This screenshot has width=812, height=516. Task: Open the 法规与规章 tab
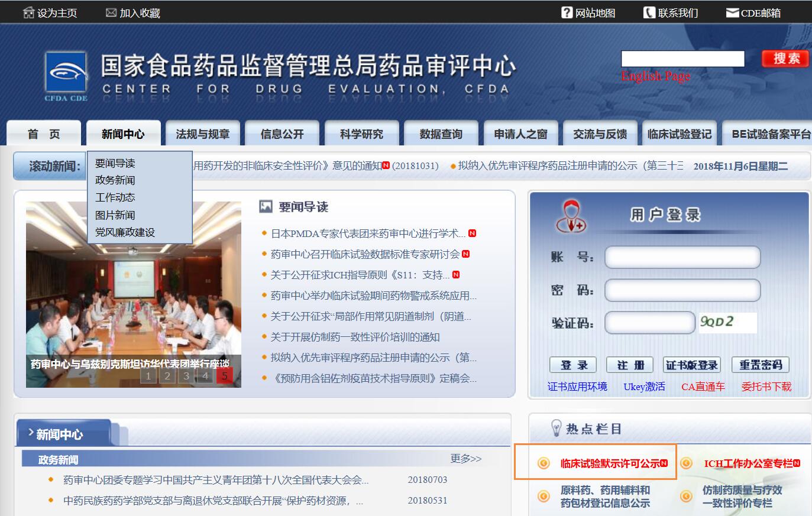(x=202, y=134)
